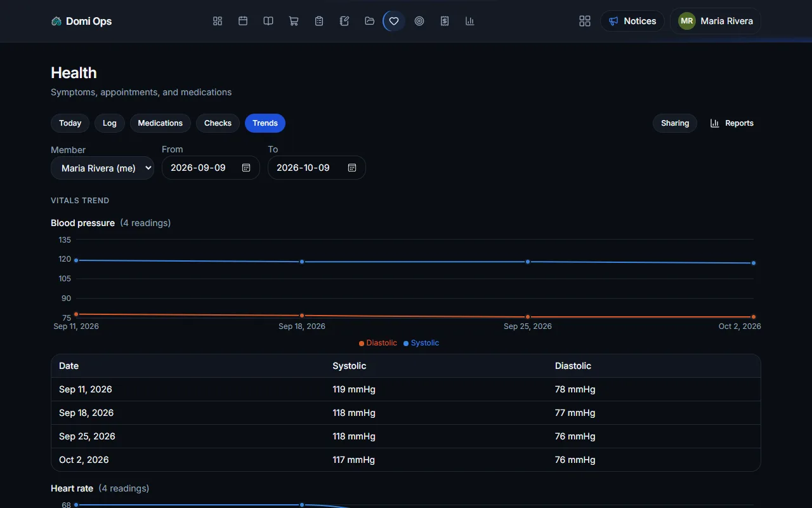Toggle the Diastolic legend entry

378,343
